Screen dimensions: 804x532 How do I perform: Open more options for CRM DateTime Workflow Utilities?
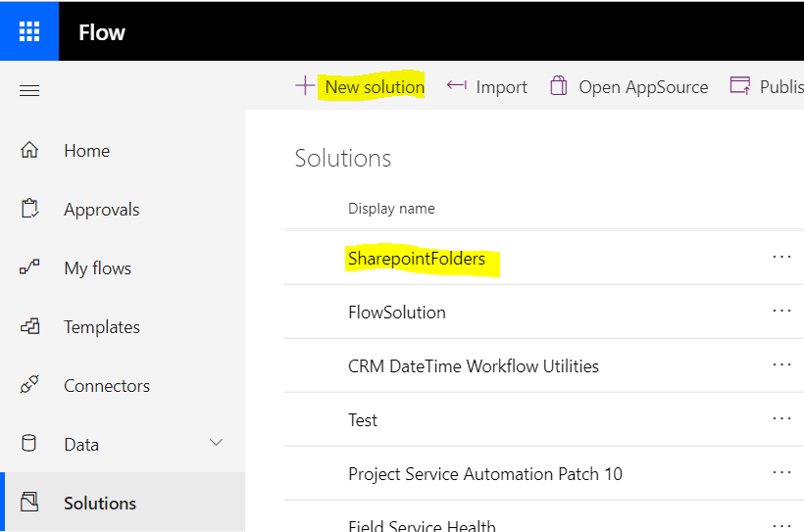pyautogui.click(x=781, y=364)
